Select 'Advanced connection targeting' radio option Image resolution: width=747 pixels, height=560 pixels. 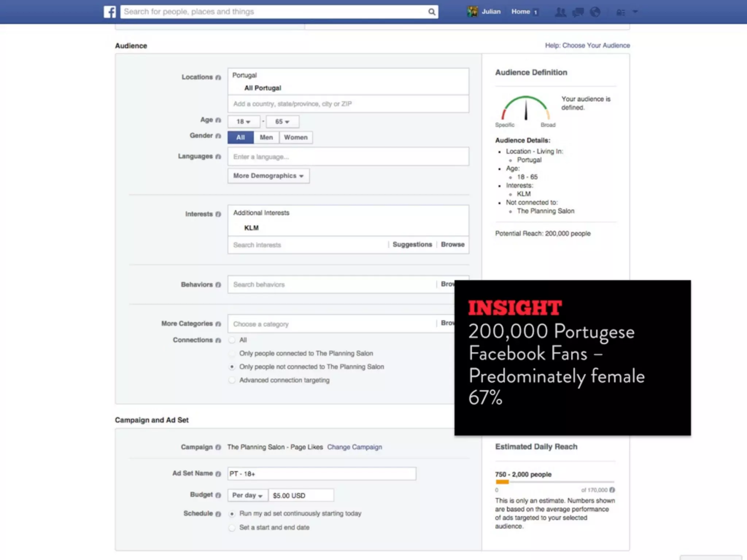[232, 380]
